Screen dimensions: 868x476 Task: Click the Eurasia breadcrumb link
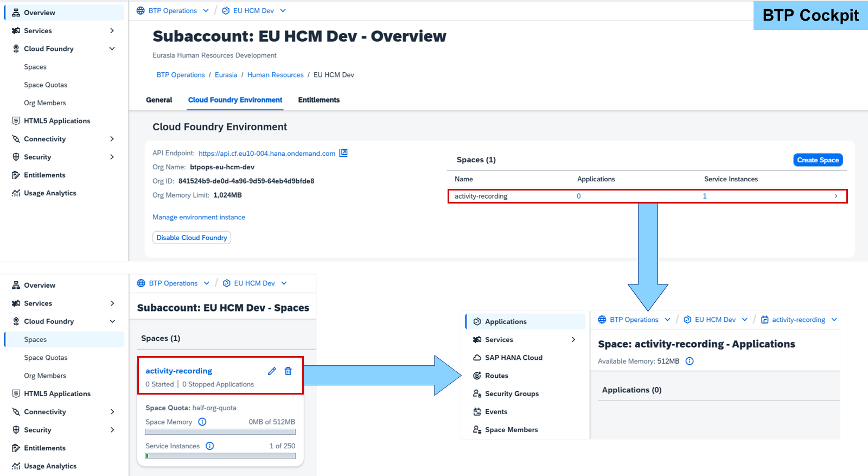point(226,75)
